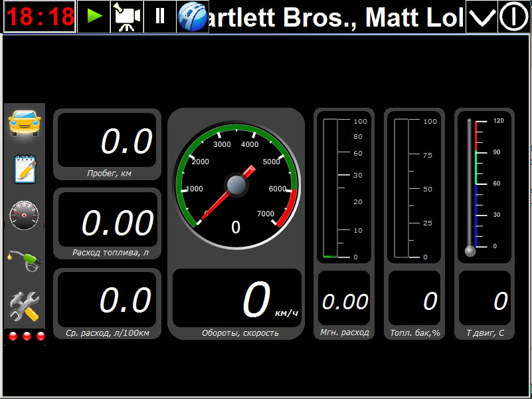Expand the top bar chevron dropdown

[x=482, y=17]
